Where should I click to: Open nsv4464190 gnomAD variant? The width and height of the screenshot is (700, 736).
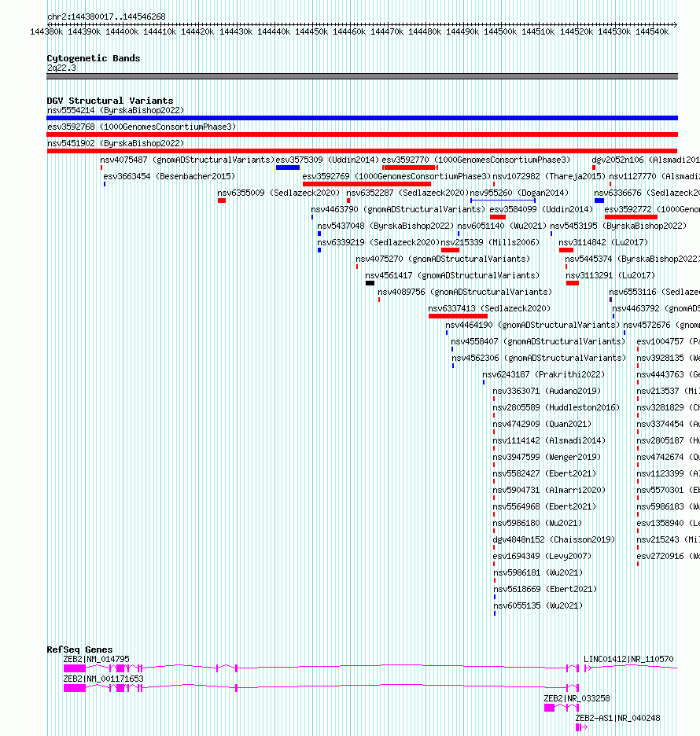[x=532, y=324]
